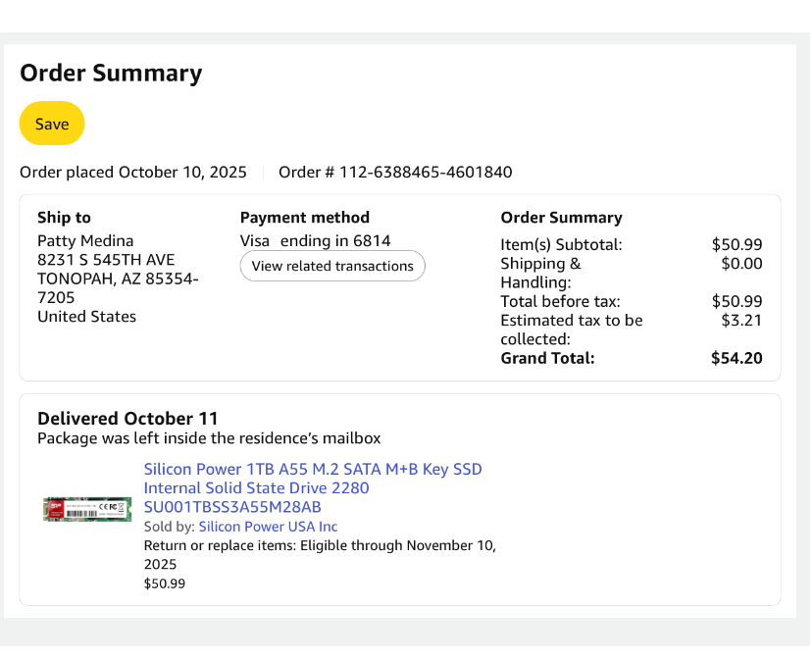Select the Ship to heading

pos(64,218)
